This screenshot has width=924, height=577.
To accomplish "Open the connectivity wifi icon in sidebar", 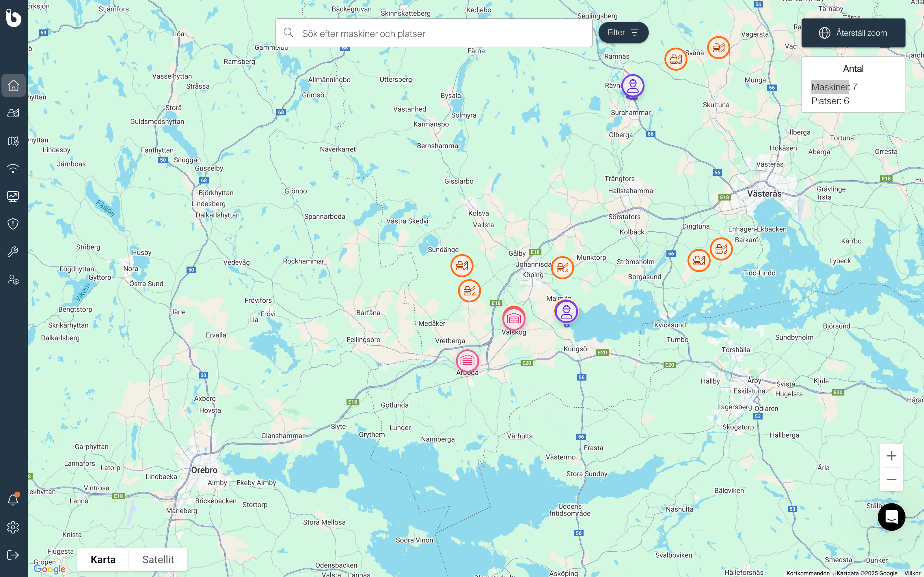I will pyautogui.click(x=13, y=168).
